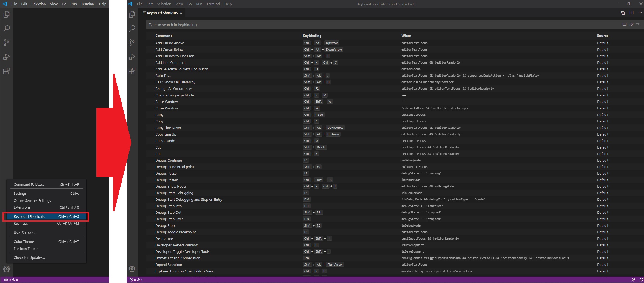The image size is (644, 283).
Task: Open the Help menu in the left window
Action: coord(102,4)
